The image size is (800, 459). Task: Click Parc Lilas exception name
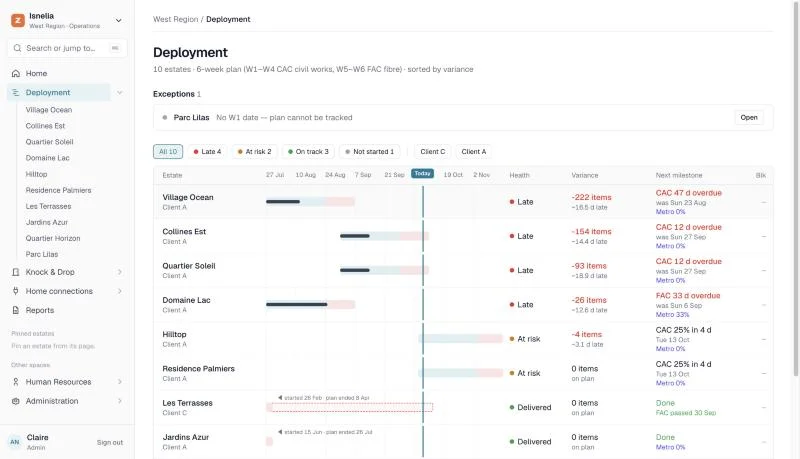click(191, 117)
